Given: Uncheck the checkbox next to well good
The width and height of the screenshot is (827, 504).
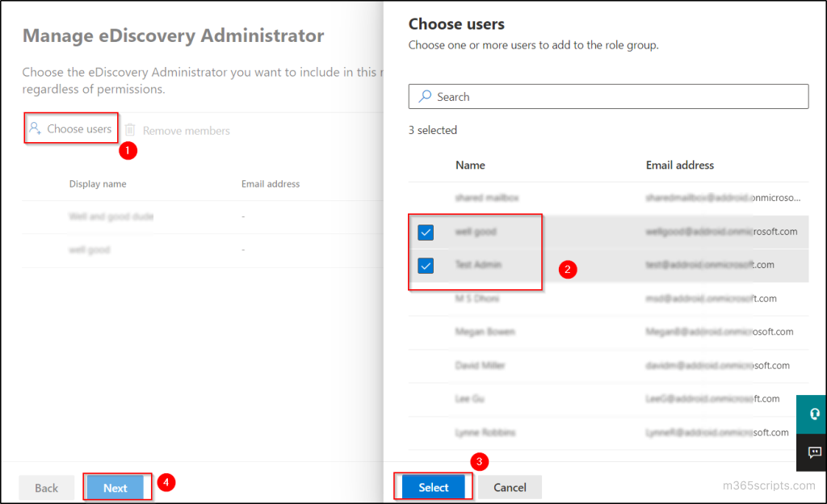Looking at the screenshot, I should [x=426, y=232].
